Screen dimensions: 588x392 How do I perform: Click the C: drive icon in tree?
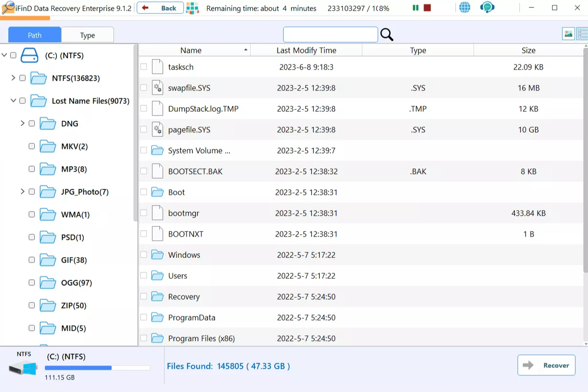[x=29, y=55]
